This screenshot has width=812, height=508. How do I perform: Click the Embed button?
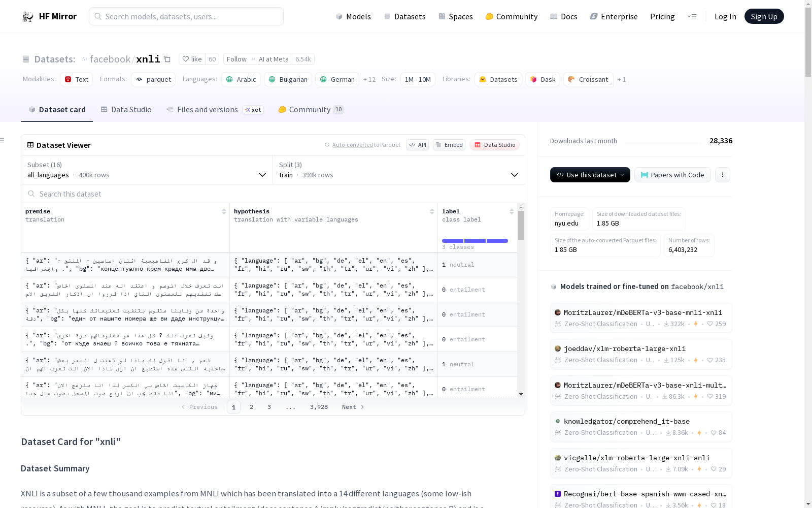pyautogui.click(x=449, y=145)
